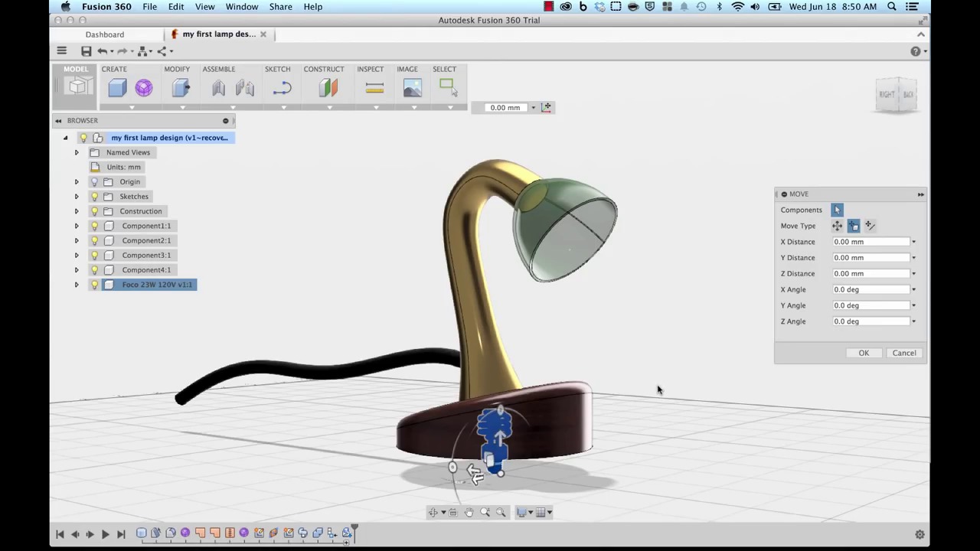Click the timeline playhead marker

pyautogui.click(x=354, y=532)
